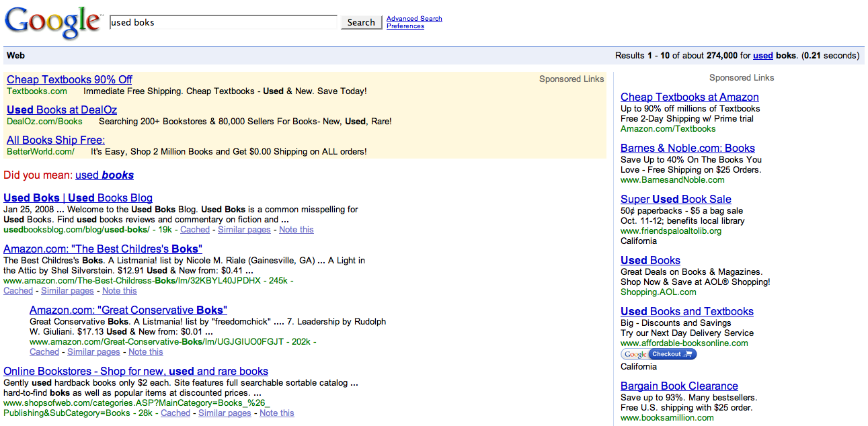Image resolution: width=868 pixels, height=426 pixels.
Task: Click the Search button
Action: pyautogui.click(x=361, y=22)
